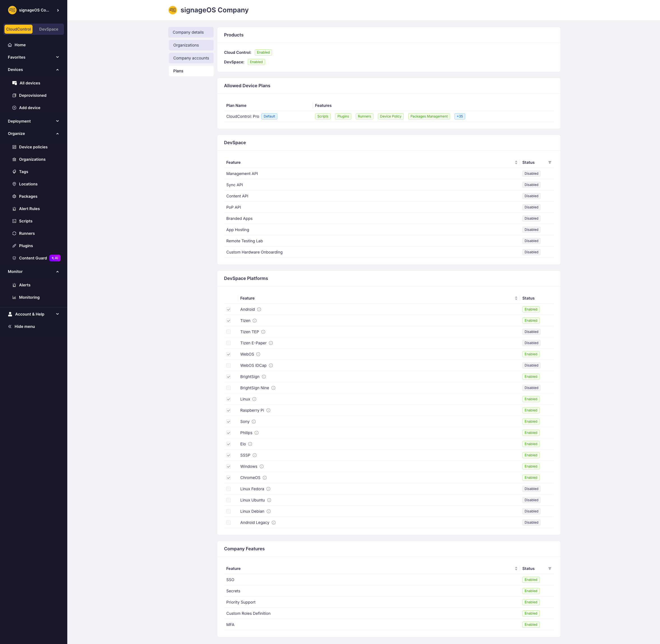Screen dimensions: 660x644
Task: Click Hide menu at sidebar bottom
Action: pyautogui.click(x=24, y=326)
